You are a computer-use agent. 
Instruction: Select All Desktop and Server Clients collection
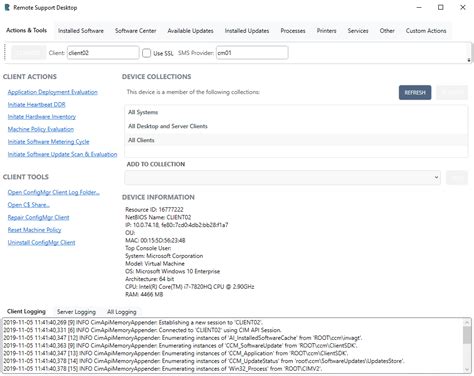(x=296, y=126)
